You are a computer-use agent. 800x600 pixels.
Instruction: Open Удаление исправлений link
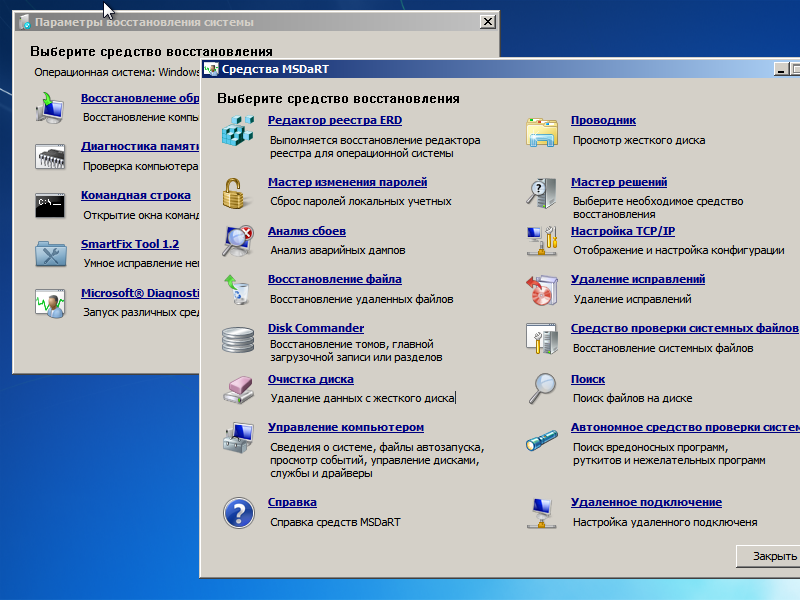click(638, 280)
